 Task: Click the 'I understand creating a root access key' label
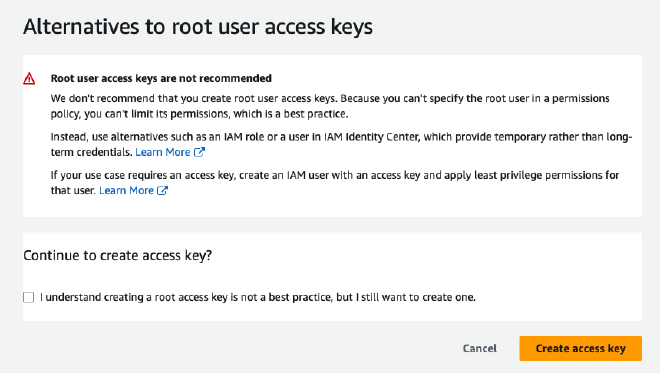258,297
